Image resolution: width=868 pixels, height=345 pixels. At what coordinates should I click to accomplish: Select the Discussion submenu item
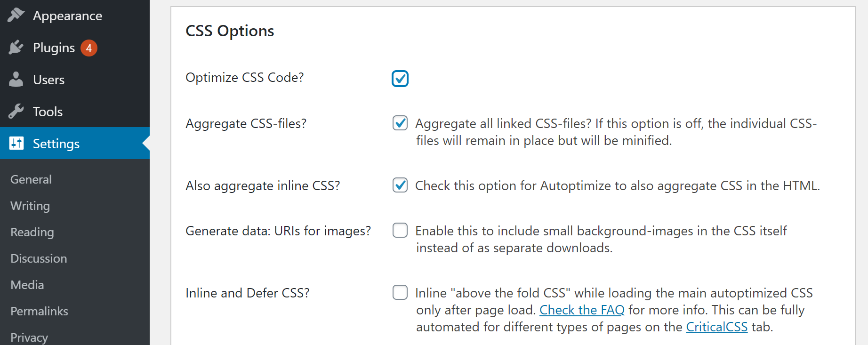[39, 258]
